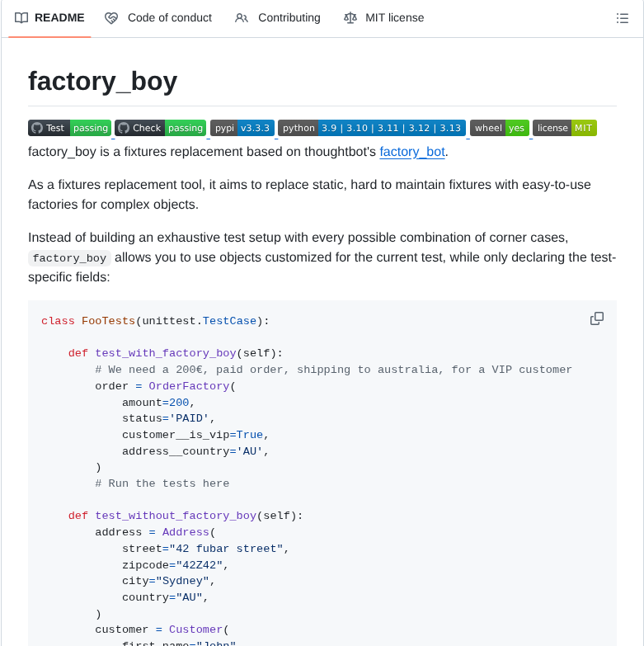Click 'customer = Customer(' code line

pyautogui.click(x=162, y=629)
